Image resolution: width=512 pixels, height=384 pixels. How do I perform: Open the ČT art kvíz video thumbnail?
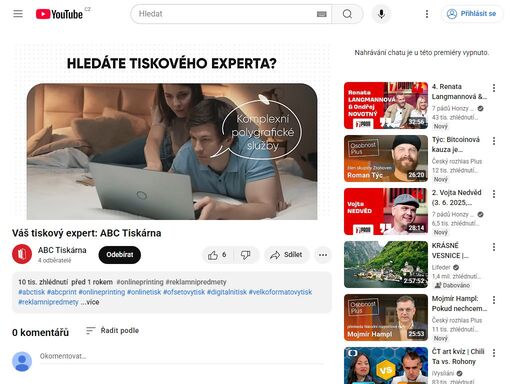[386, 365]
